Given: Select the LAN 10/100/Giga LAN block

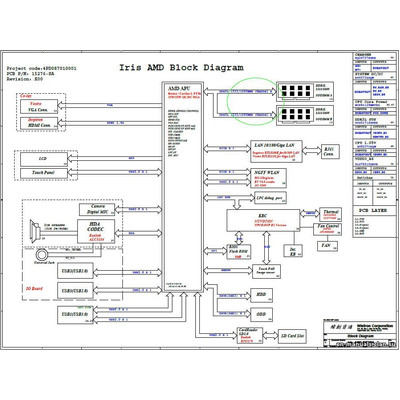Looking at the screenshot, I should (x=276, y=152).
